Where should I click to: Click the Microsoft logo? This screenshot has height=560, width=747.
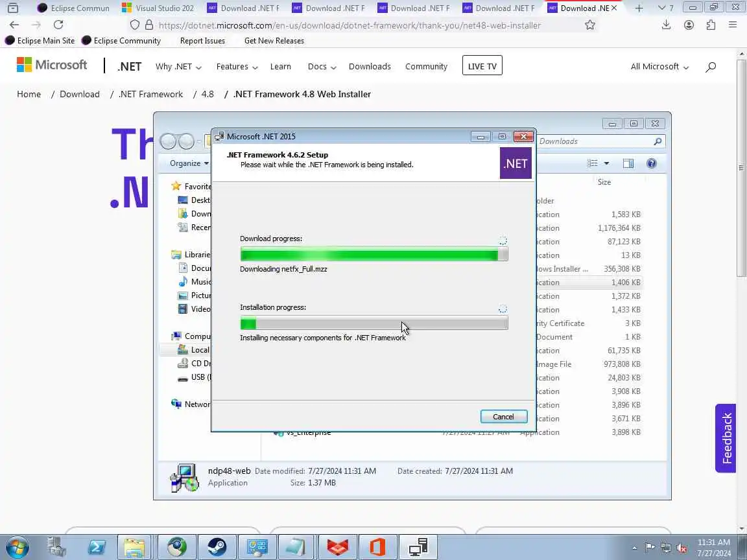click(52, 65)
